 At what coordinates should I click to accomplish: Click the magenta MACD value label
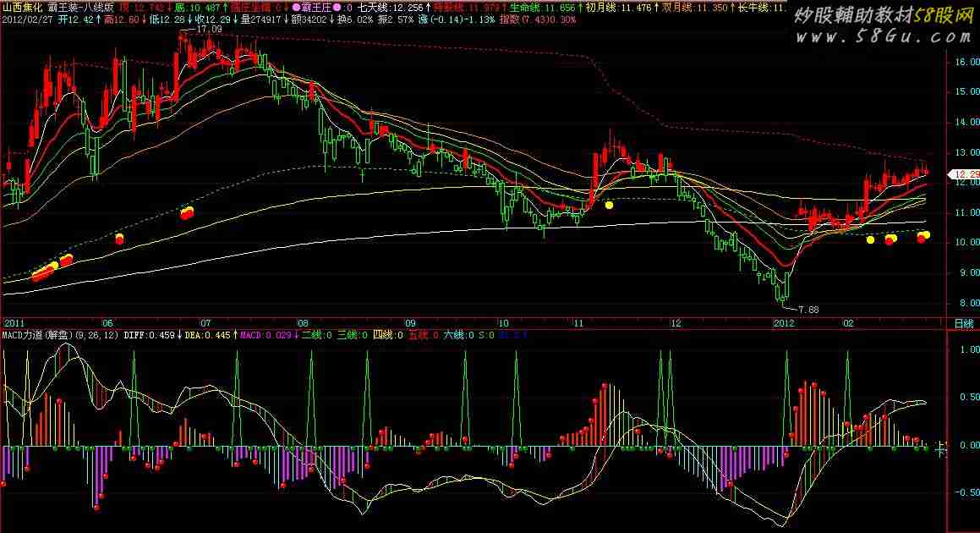(266, 335)
